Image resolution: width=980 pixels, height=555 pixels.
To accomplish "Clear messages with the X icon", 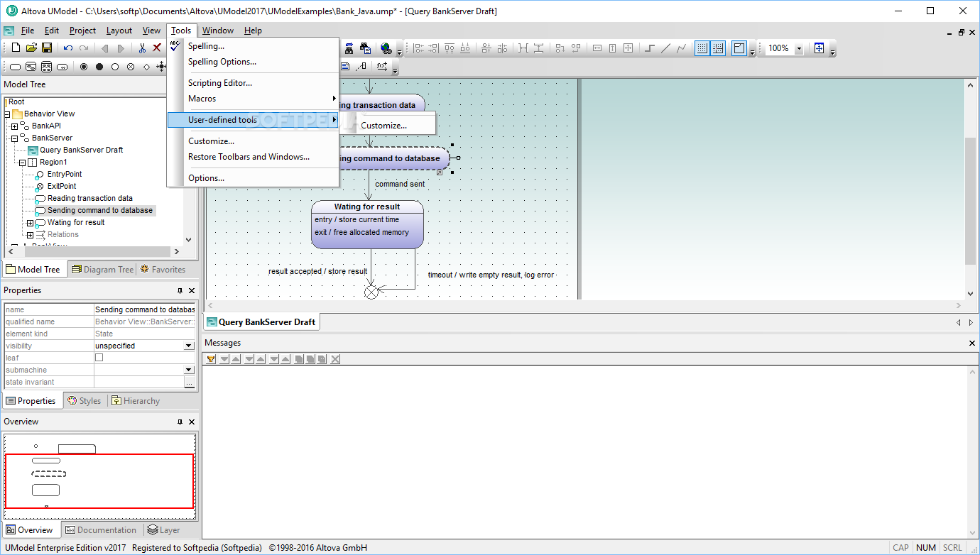I will pos(335,359).
